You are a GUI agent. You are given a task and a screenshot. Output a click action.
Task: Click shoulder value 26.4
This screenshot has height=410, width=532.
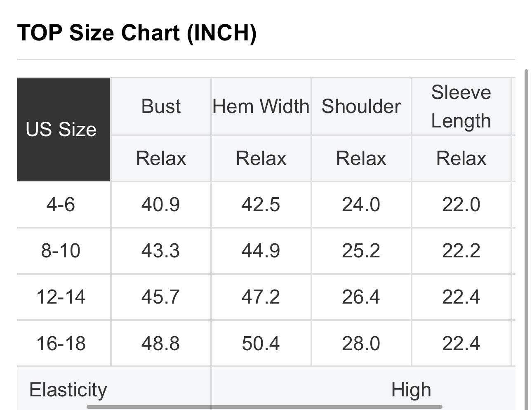pyautogui.click(x=361, y=297)
